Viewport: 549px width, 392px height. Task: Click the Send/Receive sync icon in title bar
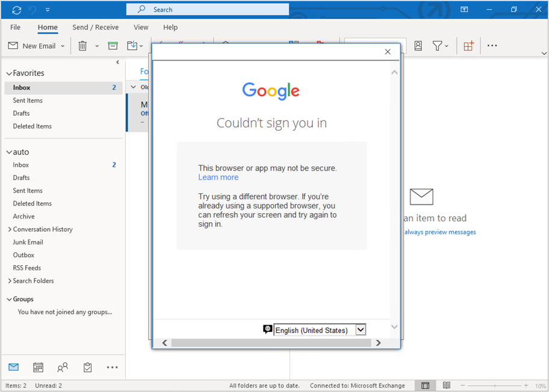pyautogui.click(x=16, y=10)
